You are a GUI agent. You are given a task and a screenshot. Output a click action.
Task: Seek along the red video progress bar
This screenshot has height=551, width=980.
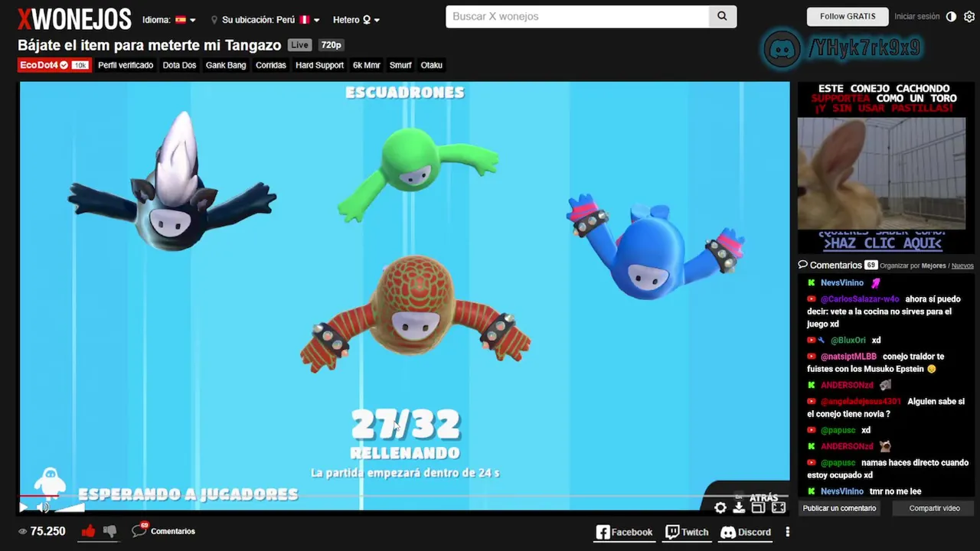pyautogui.click(x=38, y=496)
